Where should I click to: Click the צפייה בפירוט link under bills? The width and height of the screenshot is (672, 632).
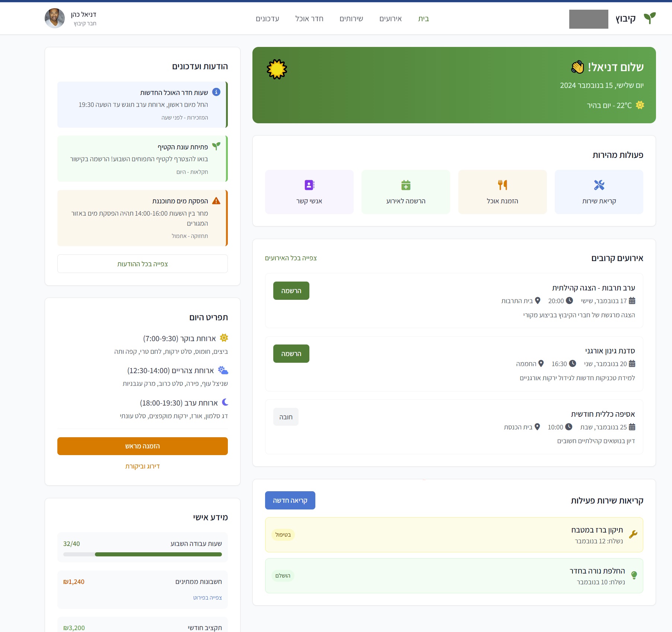[207, 597]
